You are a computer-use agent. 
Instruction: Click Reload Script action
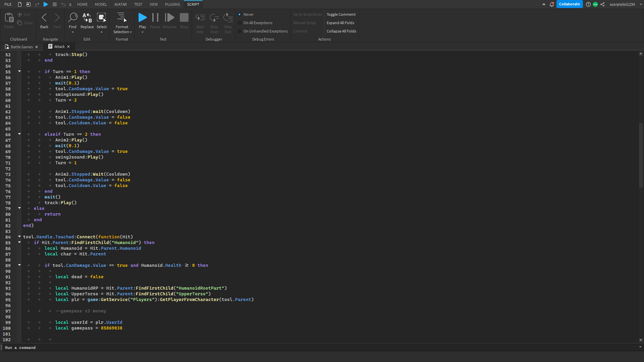click(x=305, y=23)
